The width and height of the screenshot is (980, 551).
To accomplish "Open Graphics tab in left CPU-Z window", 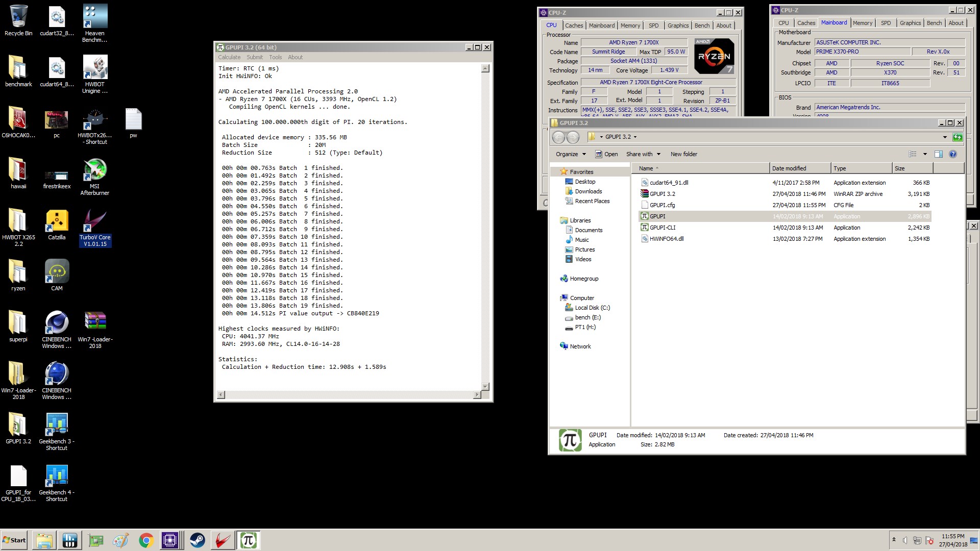I will (x=678, y=26).
